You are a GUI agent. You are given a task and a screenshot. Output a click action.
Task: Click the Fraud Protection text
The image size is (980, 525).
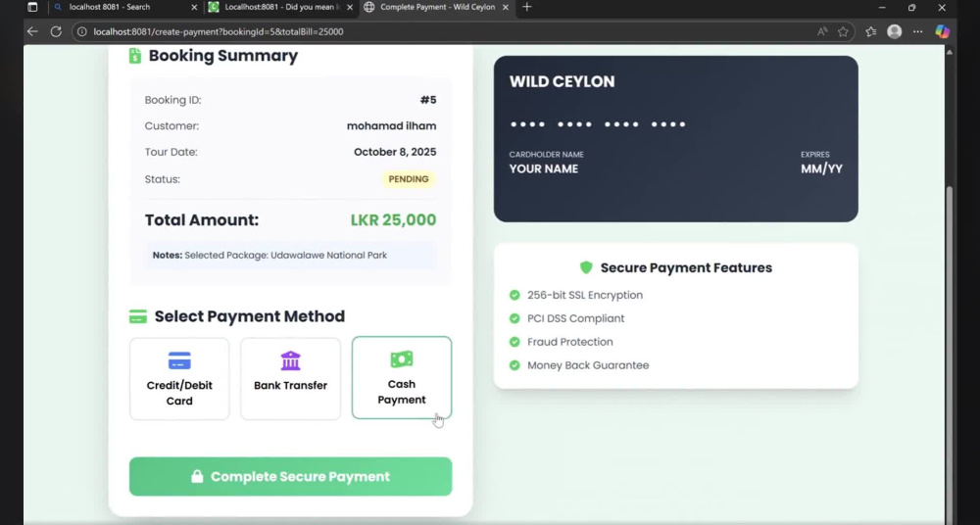pos(570,342)
